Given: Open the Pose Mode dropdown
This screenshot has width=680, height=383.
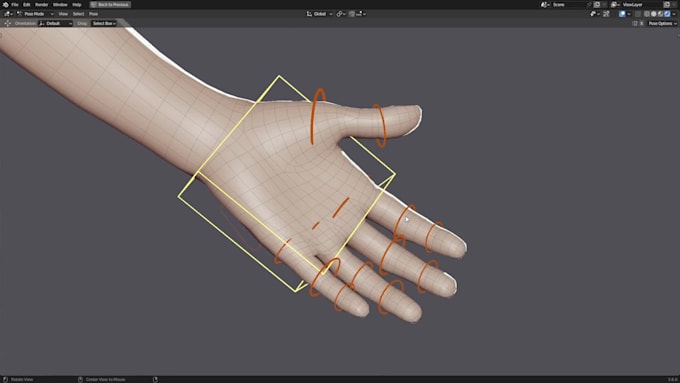Looking at the screenshot, I should click(x=35, y=14).
